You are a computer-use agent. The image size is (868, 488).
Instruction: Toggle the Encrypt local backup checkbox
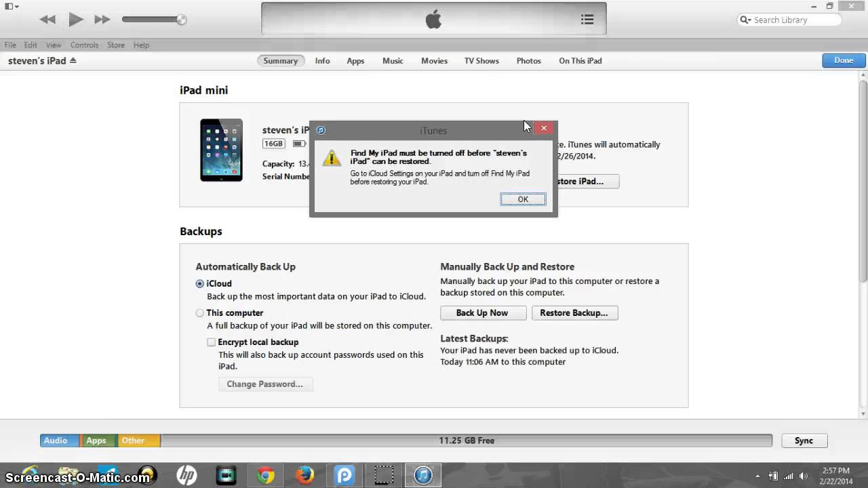(211, 342)
